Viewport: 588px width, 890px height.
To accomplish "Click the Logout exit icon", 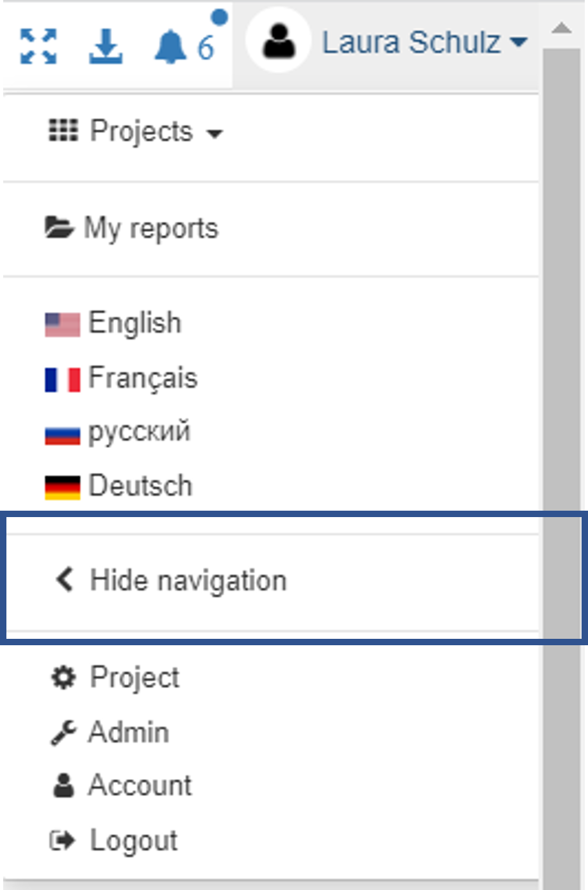I will coord(63,840).
